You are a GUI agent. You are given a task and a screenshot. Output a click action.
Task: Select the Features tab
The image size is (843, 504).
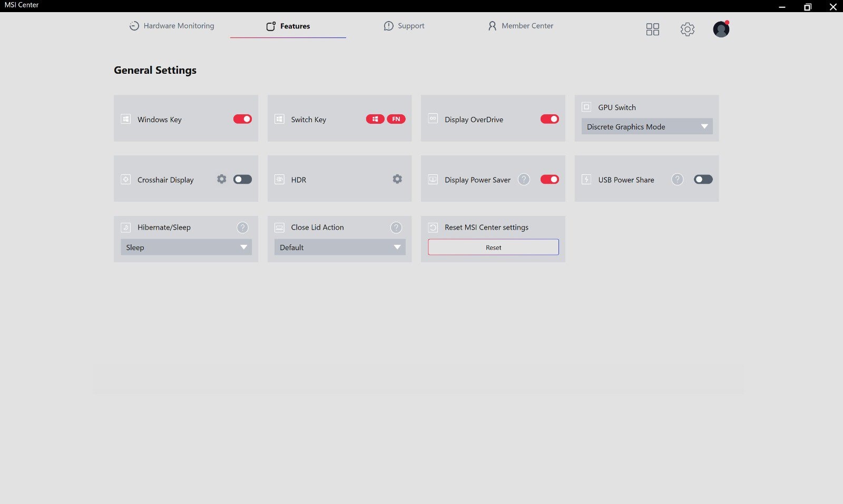tap(288, 26)
